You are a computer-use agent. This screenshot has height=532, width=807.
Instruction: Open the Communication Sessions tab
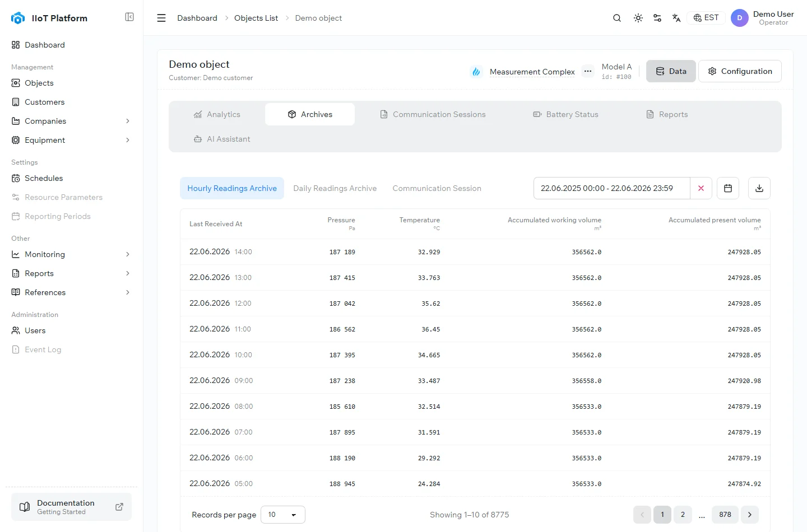(x=433, y=114)
